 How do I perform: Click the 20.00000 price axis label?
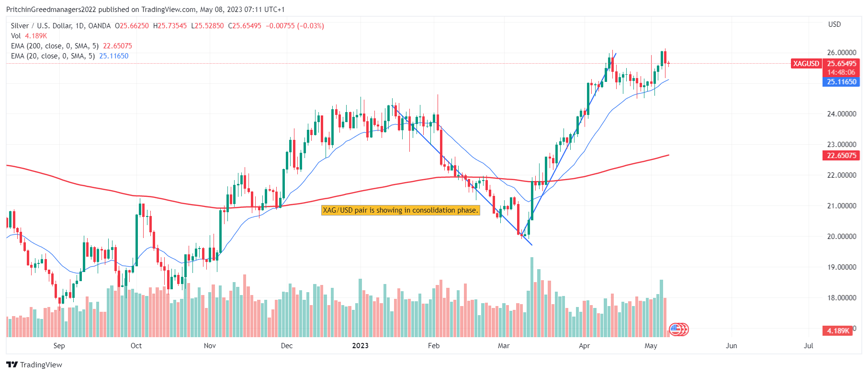tap(842, 237)
